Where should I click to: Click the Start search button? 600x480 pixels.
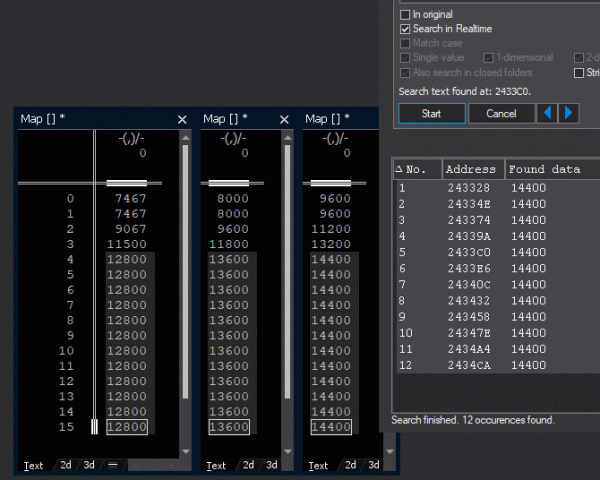pyautogui.click(x=432, y=113)
